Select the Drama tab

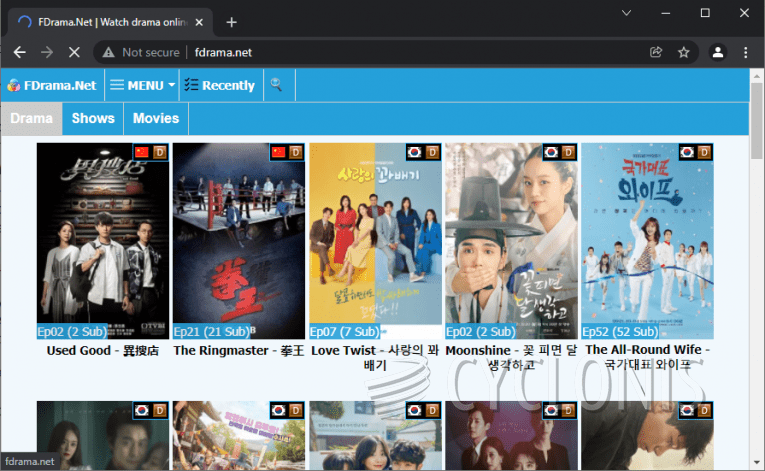(x=31, y=118)
